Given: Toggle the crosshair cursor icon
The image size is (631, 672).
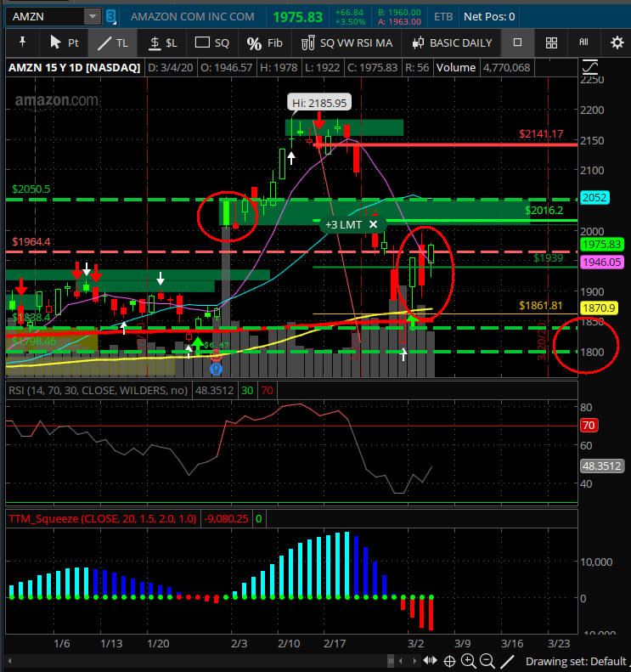Looking at the screenshot, I should pyautogui.click(x=448, y=661).
